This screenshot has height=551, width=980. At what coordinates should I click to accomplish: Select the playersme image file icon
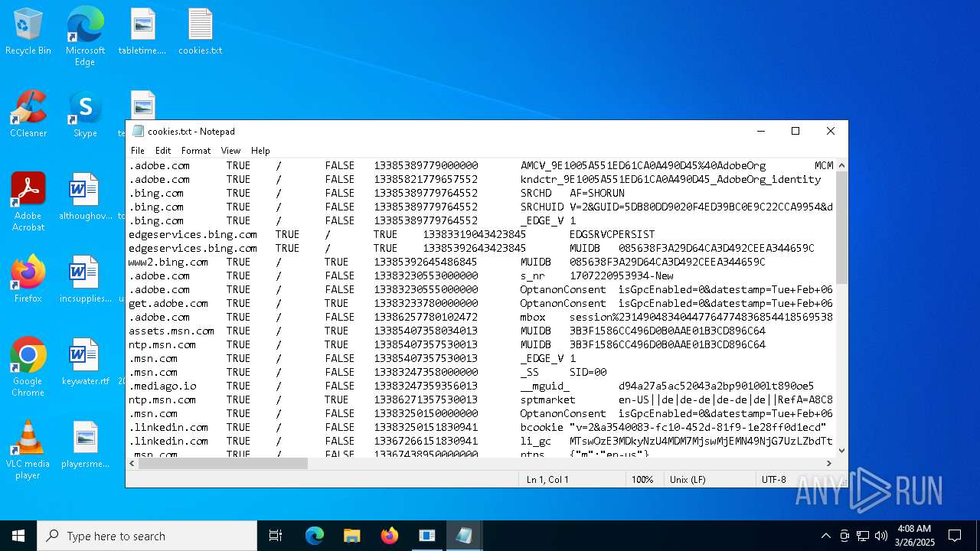(x=85, y=445)
